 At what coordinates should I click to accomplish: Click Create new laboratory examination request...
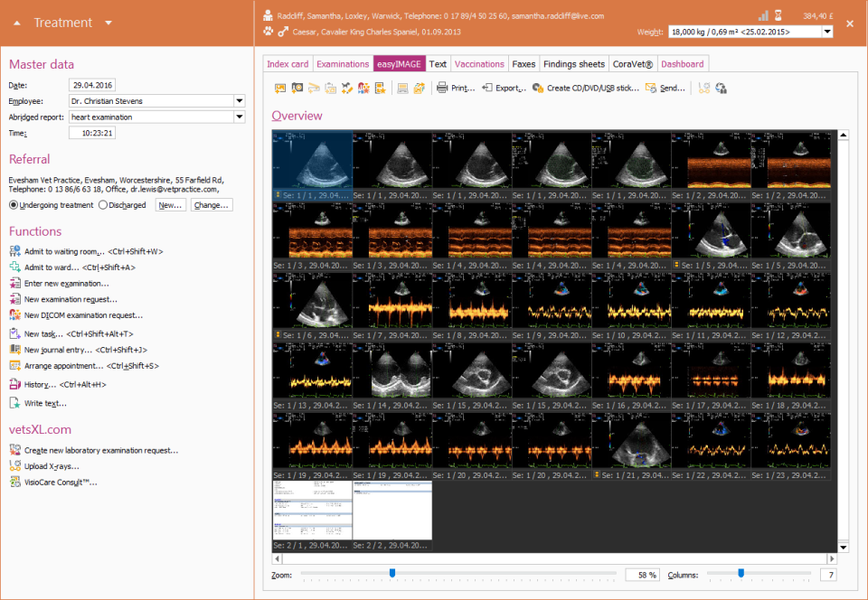101,450
